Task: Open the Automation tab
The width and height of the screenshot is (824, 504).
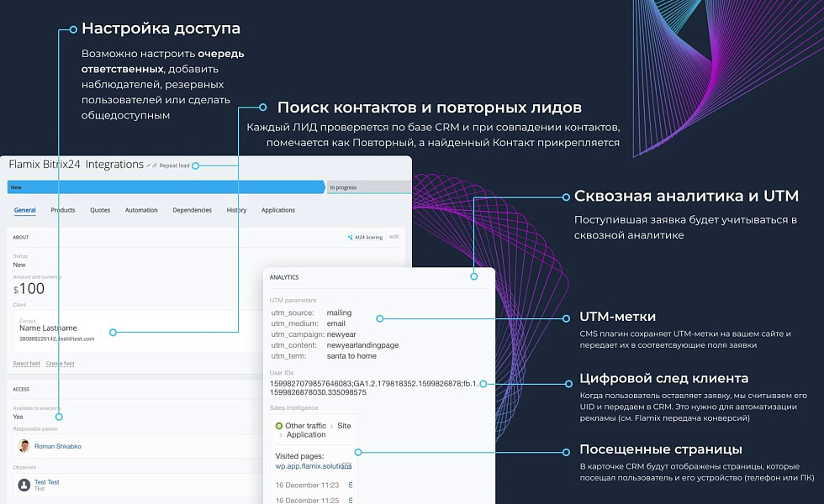Action: (141, 210)
